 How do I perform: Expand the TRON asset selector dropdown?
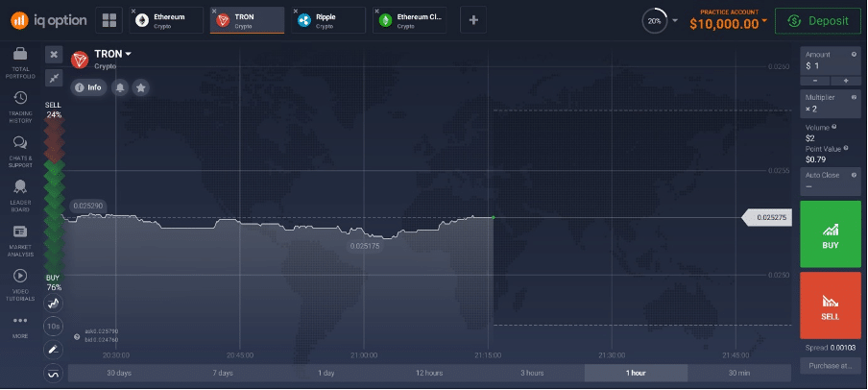(113, 54)
